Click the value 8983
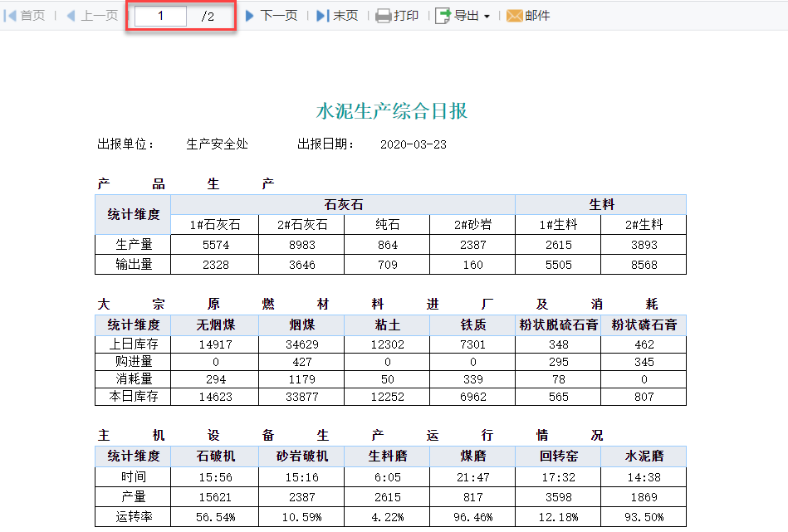The image size is (788, 532). pyautogui.click(x=302, y=245)
